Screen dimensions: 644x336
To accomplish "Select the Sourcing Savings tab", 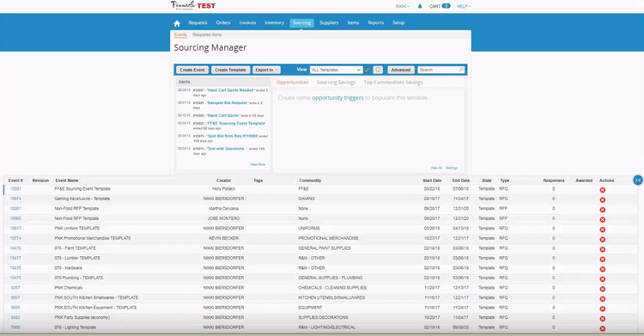I will click(336, 82).
